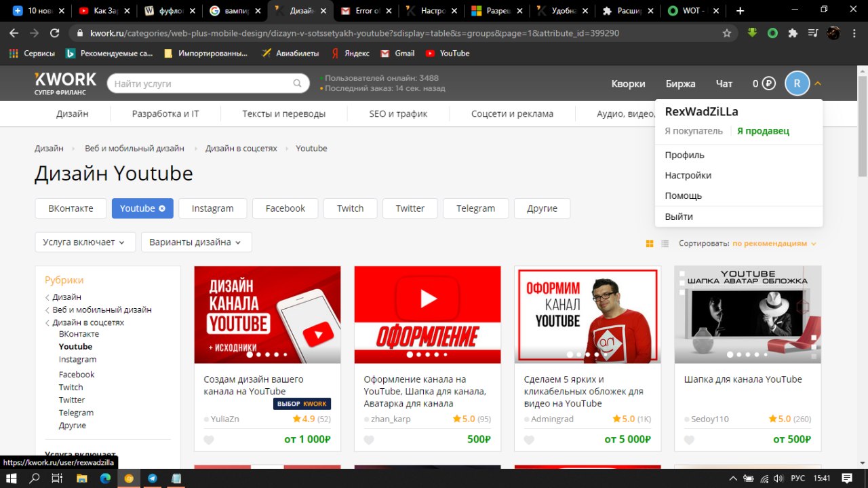Go back in browser
Screen dimensions: 868x488
14,33
